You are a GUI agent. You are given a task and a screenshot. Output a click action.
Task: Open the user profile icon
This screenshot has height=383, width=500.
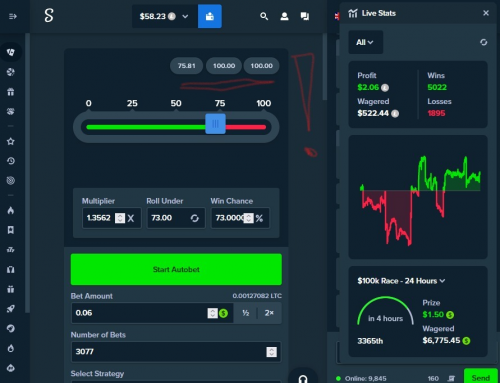click(284, 16)
